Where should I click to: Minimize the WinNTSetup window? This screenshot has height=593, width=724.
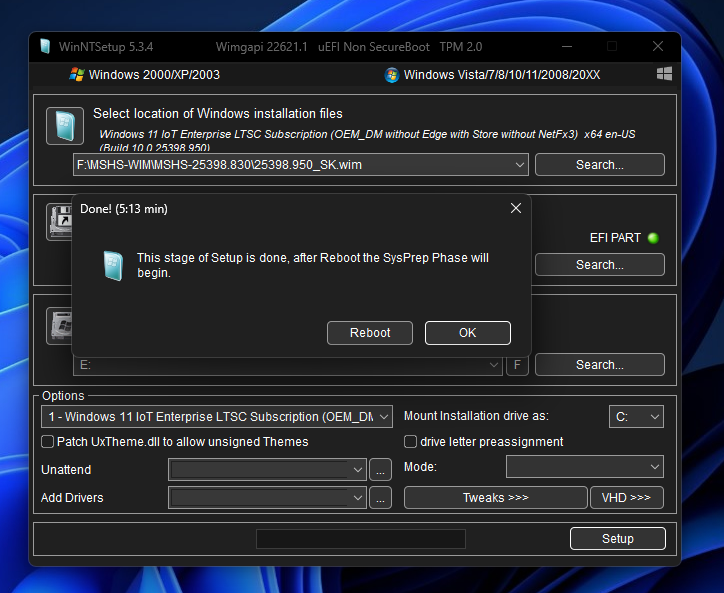click(567, 47)
